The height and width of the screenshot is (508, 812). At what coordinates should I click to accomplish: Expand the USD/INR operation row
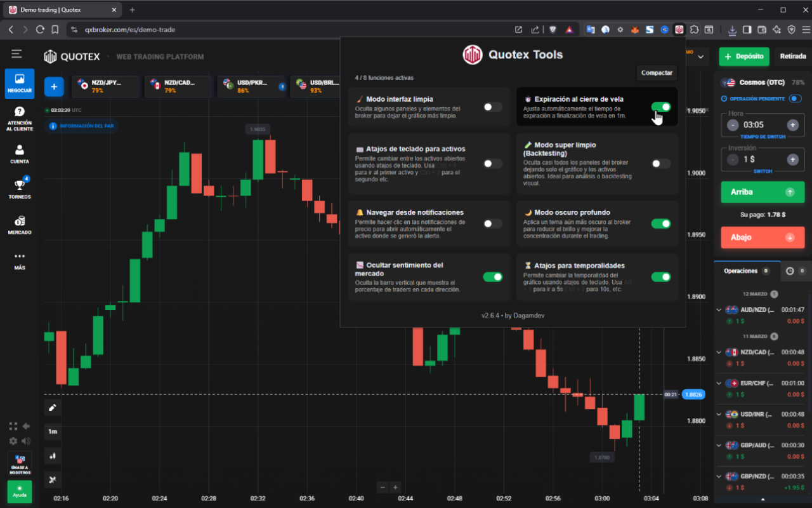click(719, 415)
